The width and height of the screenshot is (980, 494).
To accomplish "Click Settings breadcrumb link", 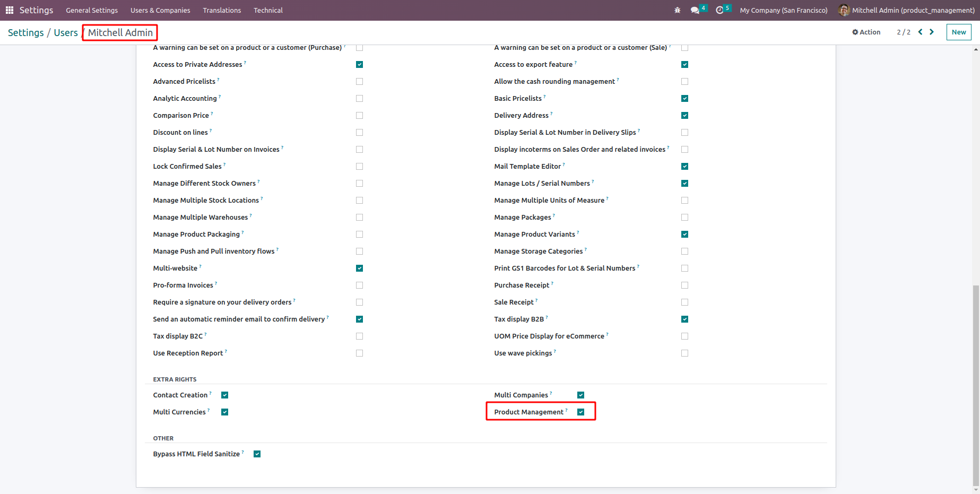I will (26, 32).
